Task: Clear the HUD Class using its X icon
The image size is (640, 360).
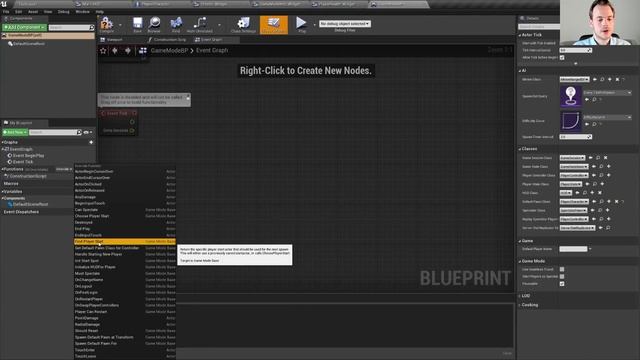Action: [x=600, y=193]
